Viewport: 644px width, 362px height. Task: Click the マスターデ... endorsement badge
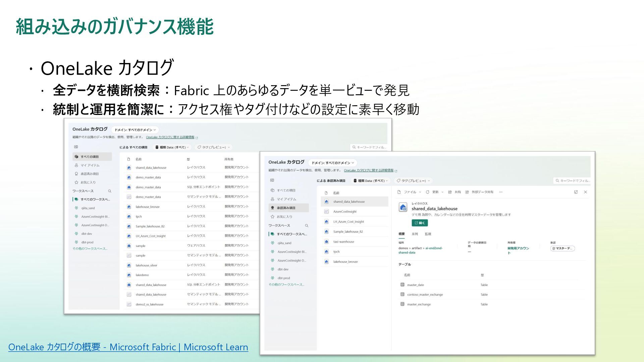coord(562,248)
